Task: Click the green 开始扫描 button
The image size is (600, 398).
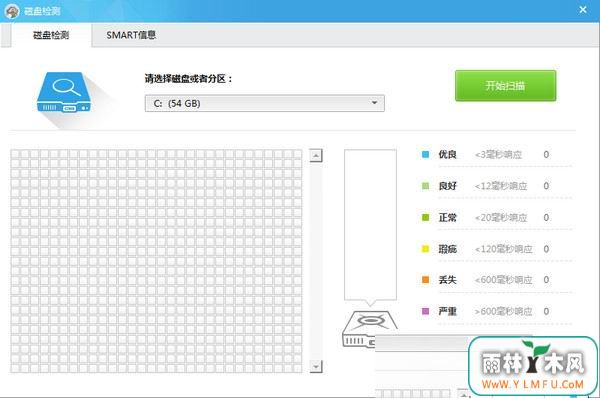Action: click(505, 86)
